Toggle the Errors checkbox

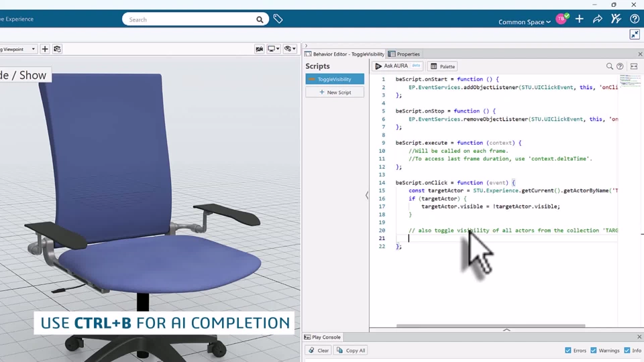(x=568, y=350)
